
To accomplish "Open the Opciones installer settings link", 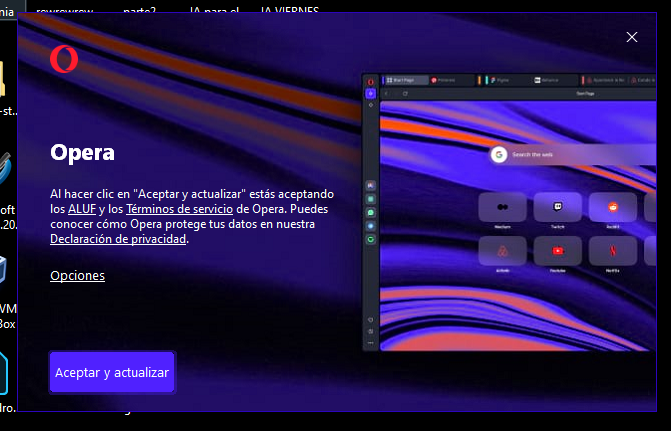I will [77, 276].
